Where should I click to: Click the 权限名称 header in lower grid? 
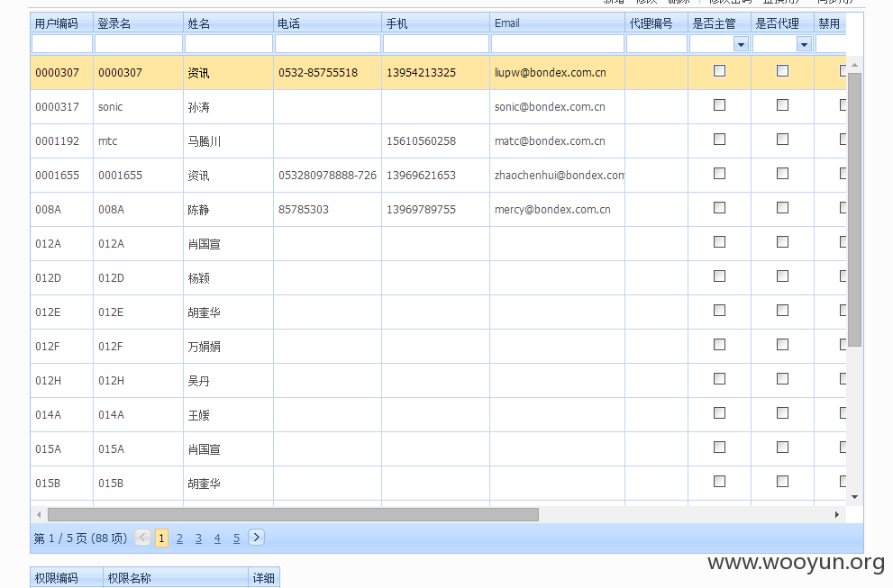(176, 578)
